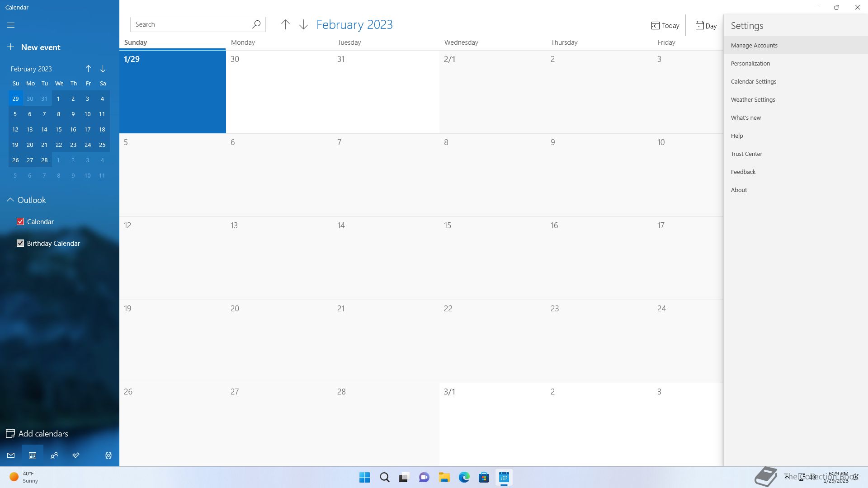Select 3/1 cell in the month grid

493,424
